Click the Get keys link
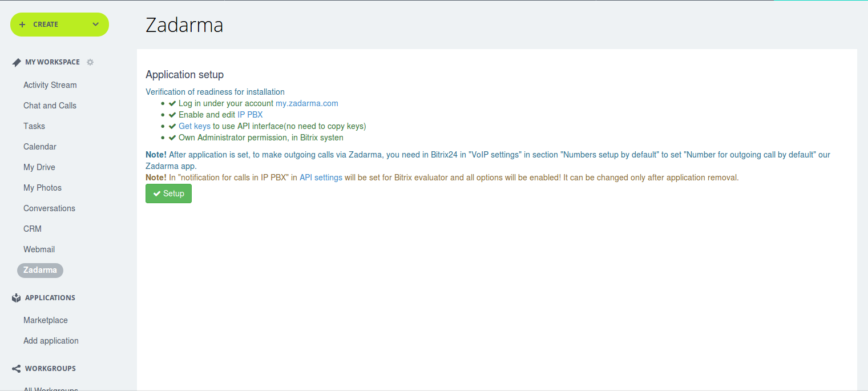Screen dimensions: 868x391 pyautogui.click(x=195, y=126)
